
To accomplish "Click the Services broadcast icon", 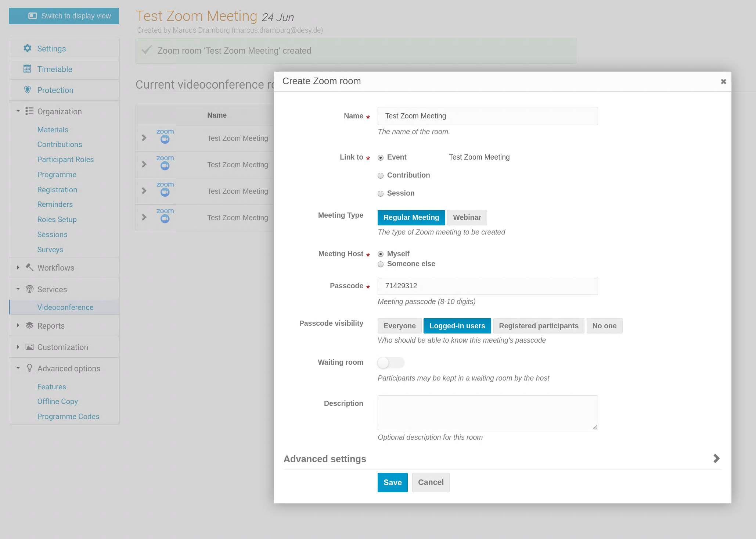I will 29,289.
